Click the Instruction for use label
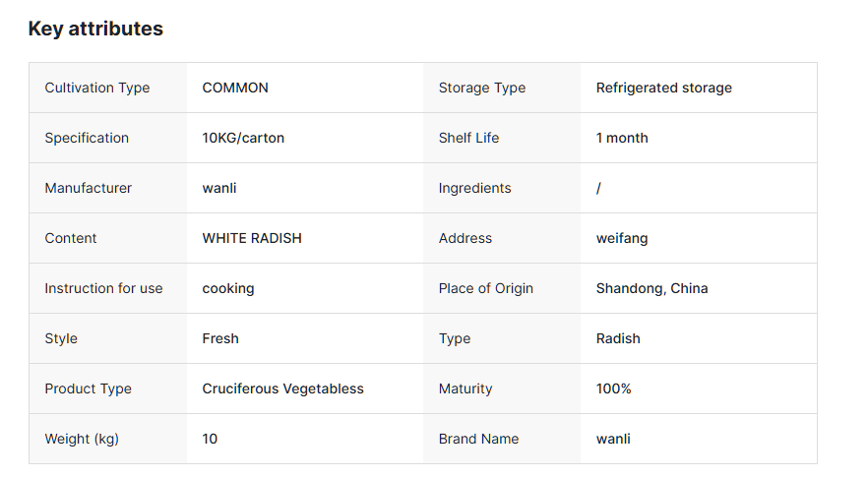 click(x=103, y=288)
